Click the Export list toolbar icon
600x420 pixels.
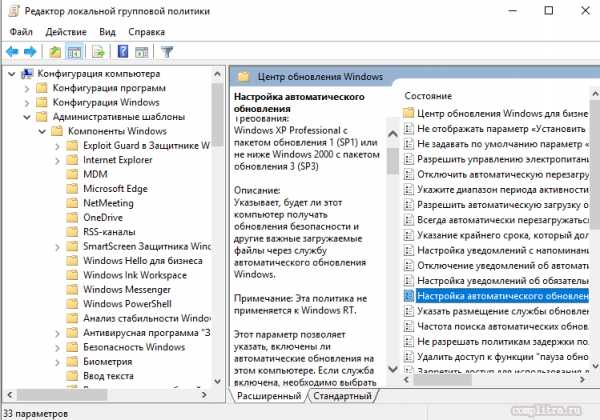click(99, 52)
